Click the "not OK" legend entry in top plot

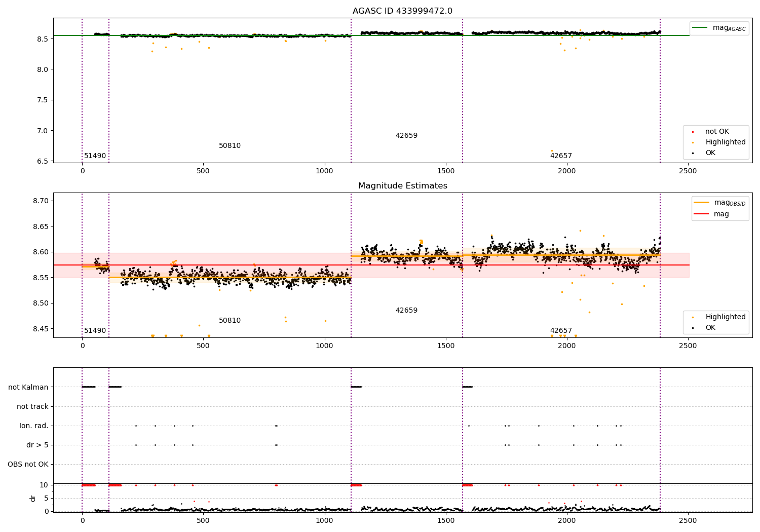click(717, 132)
